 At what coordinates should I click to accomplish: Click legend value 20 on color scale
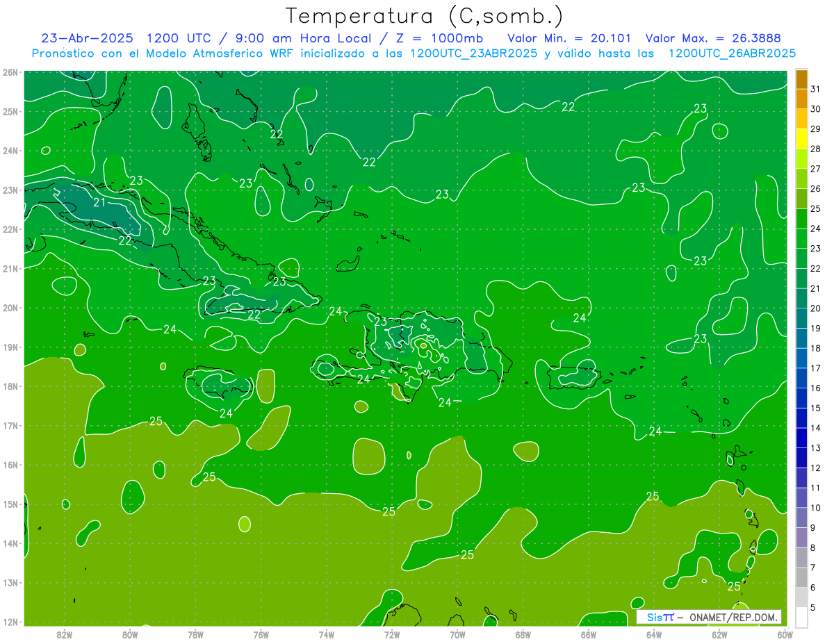pos(815,308)
